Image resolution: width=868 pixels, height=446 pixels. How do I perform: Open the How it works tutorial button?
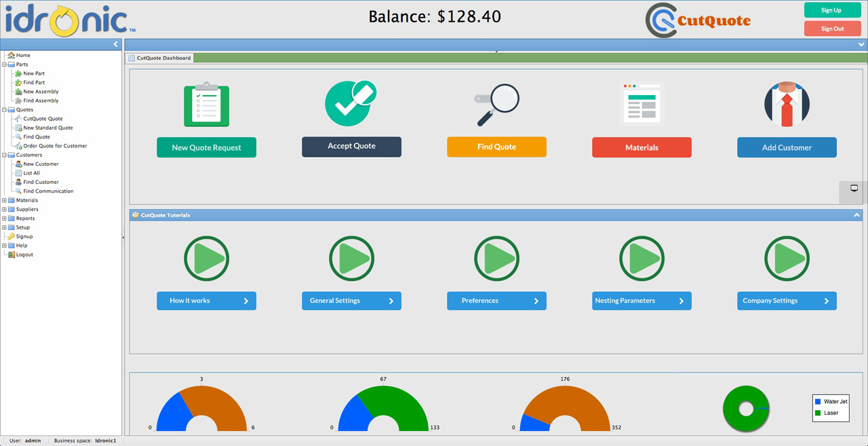point(206,301)
